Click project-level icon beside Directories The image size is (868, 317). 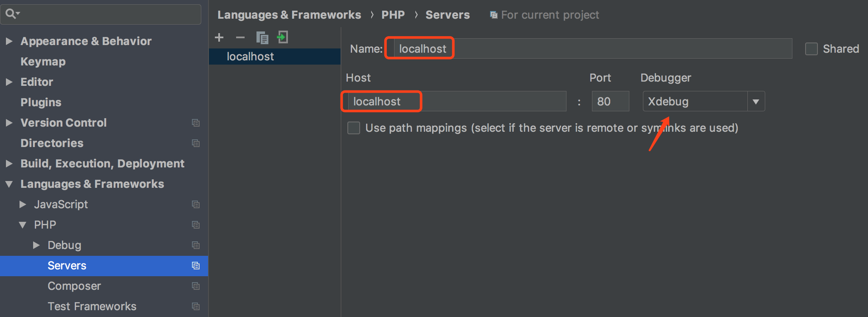click(196, 143)
